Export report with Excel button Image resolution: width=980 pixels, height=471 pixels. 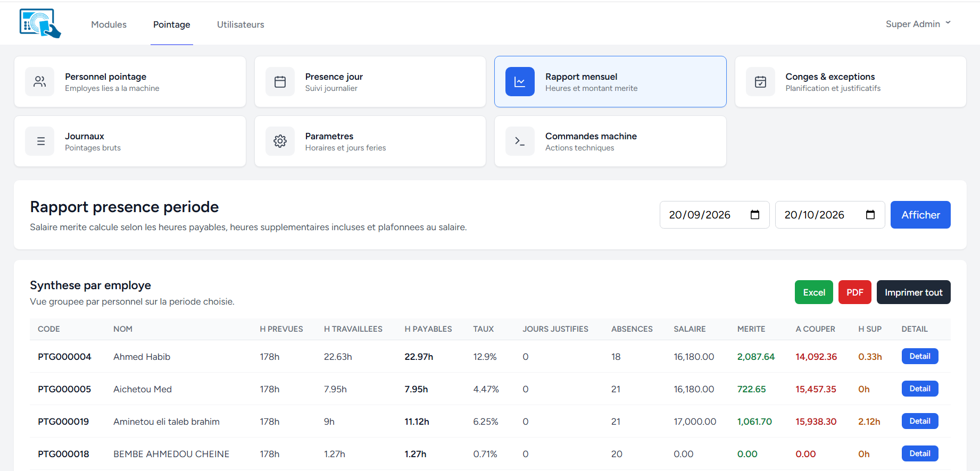(x=813, y=292)
